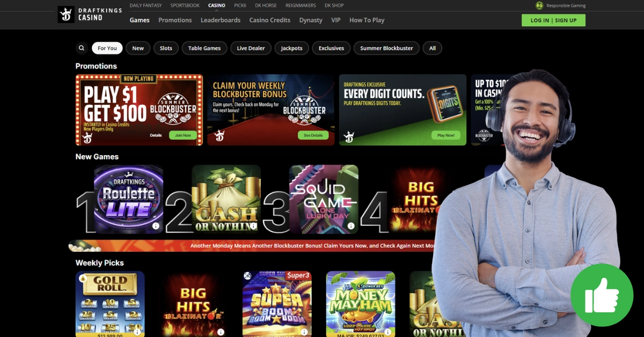The height and width of the screenshot is (337, 644).
Task: Open the Weekly Blockbuster Bonus banner
Action: (271, 110)
